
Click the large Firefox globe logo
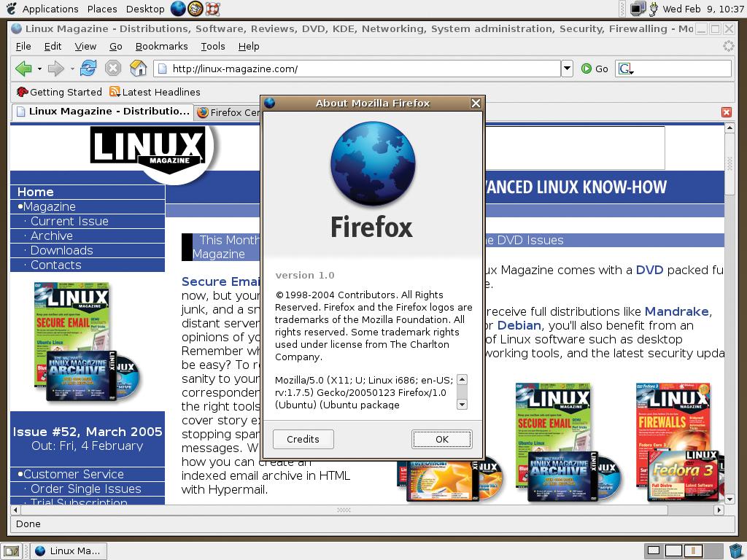[x=373, y=163]
